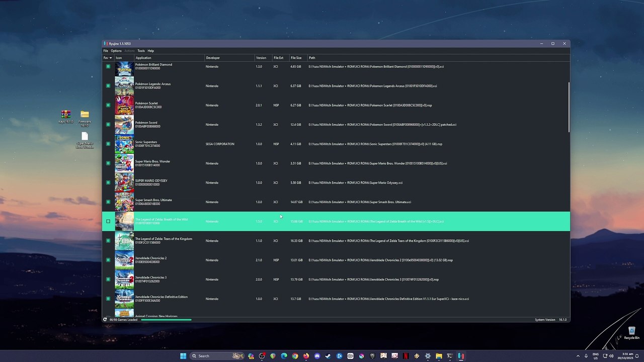Toggle favorite for SUPER MARIO ODYSSEY

[x=108, y=183]
